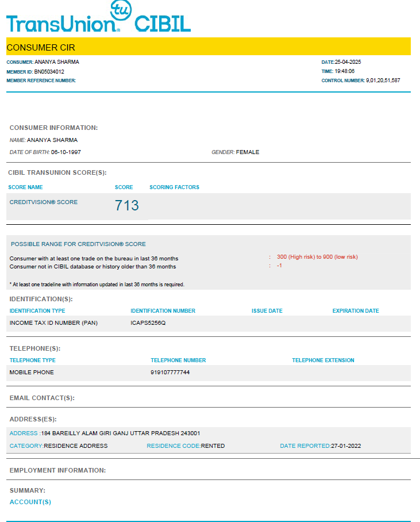
Task: Click TELEPHONE NUMBER column header
Action: tap(178, 360)
